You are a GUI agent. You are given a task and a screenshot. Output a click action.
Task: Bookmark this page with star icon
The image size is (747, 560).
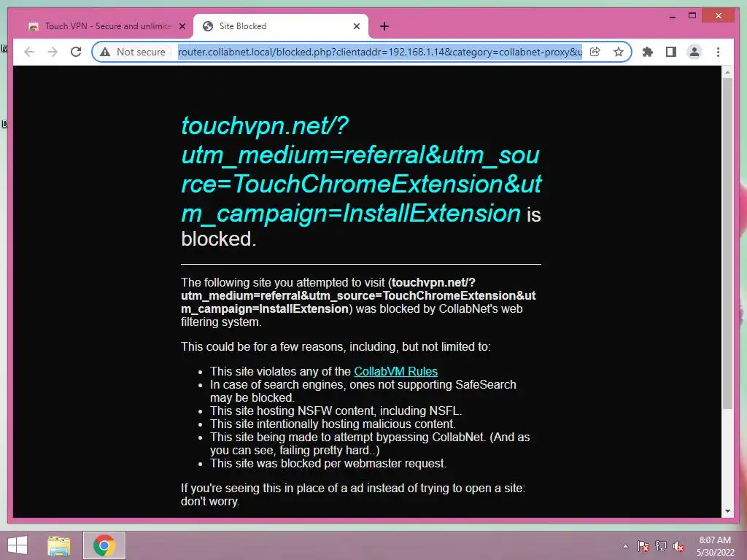pos(619,52)
